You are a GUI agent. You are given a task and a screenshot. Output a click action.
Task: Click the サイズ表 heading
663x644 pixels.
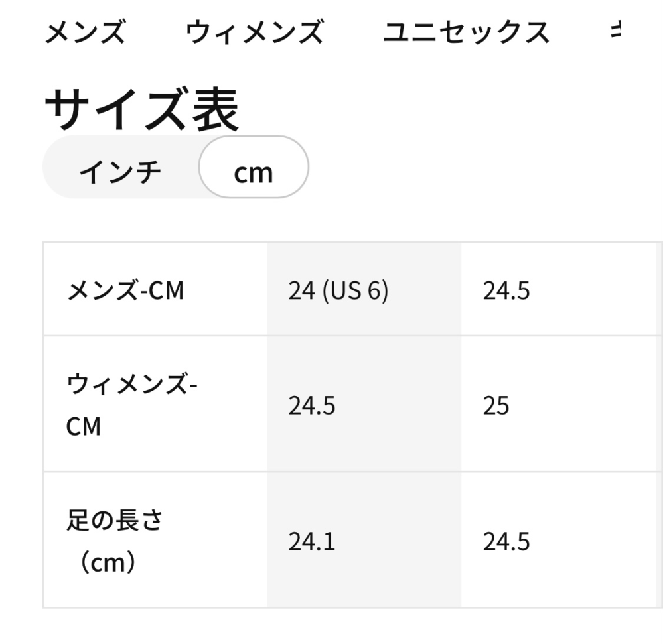[141, 111]
